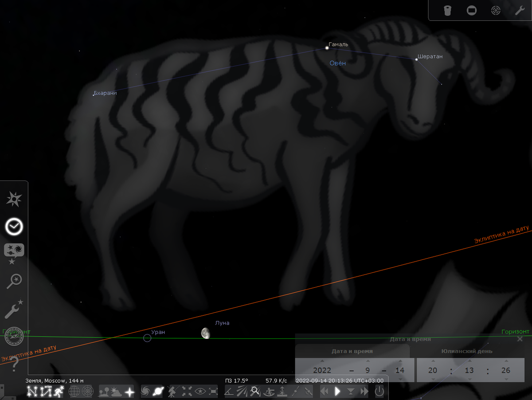Select the star Шератан
The height and width of the screenshot is (400, 532).
point(416,59)
